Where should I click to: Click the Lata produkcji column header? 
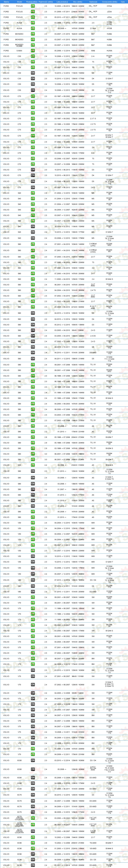(62, 2)
